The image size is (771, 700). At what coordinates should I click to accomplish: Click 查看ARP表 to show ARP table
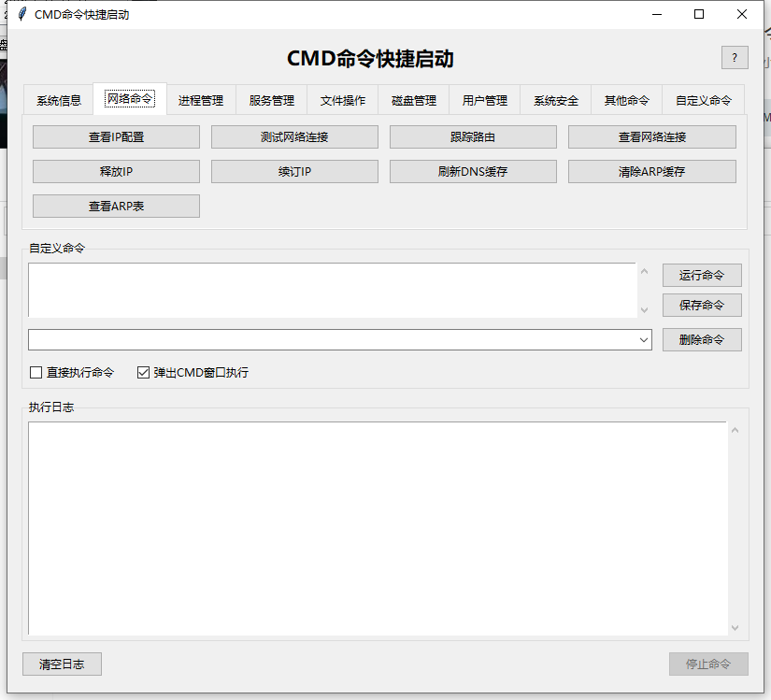(116, 206)
